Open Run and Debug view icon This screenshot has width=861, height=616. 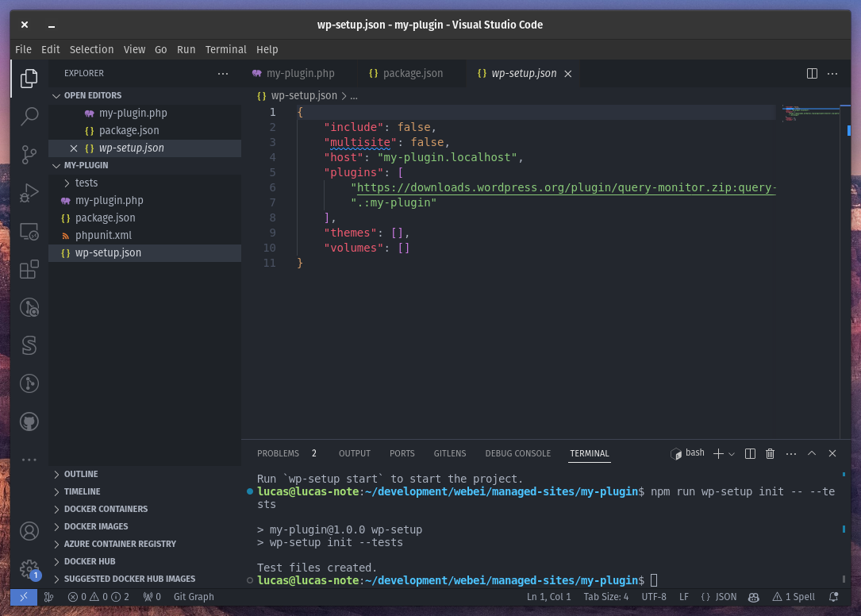29,193
